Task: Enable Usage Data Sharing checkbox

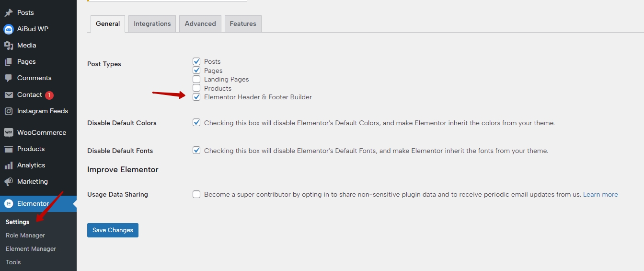Action: [196, 194]
